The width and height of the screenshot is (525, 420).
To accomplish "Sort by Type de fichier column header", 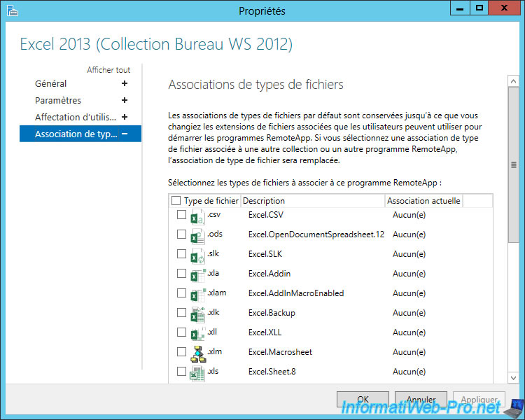I will [211, 201].
